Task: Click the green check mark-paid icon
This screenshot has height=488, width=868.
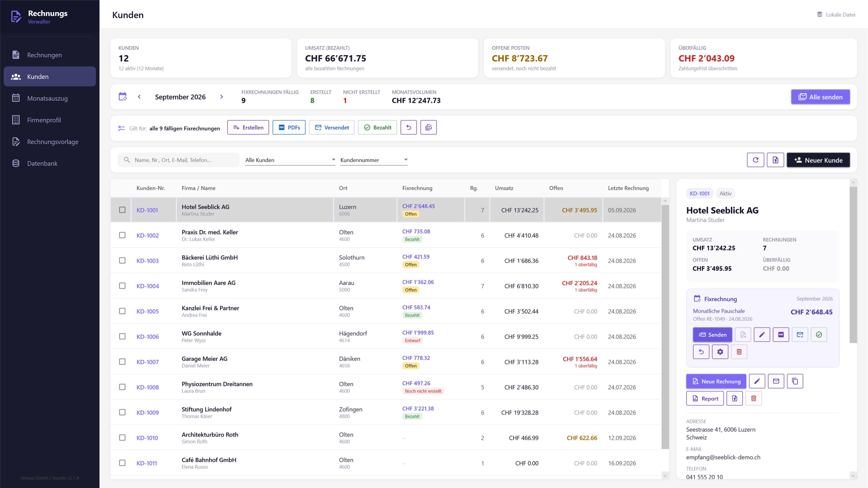Action: pyautogui.click(x=819, y=335)
